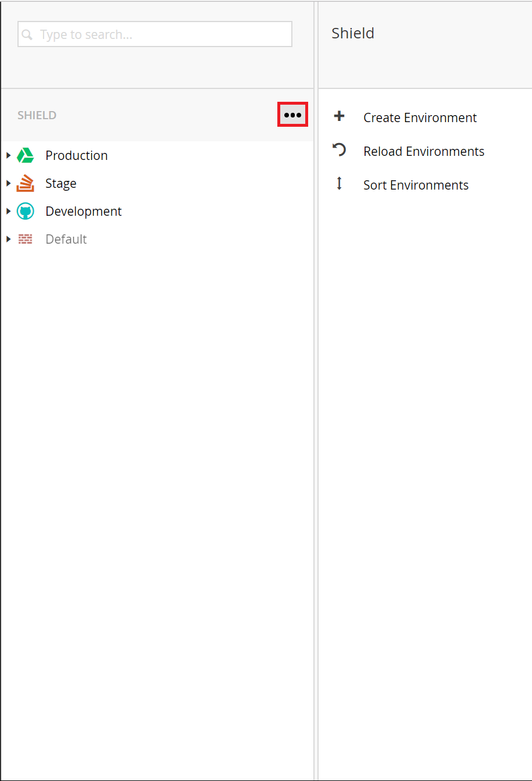This screenshot has height=781, width=532.
Task: Click the green Production environment icon
Action: (x=25, y=155)
